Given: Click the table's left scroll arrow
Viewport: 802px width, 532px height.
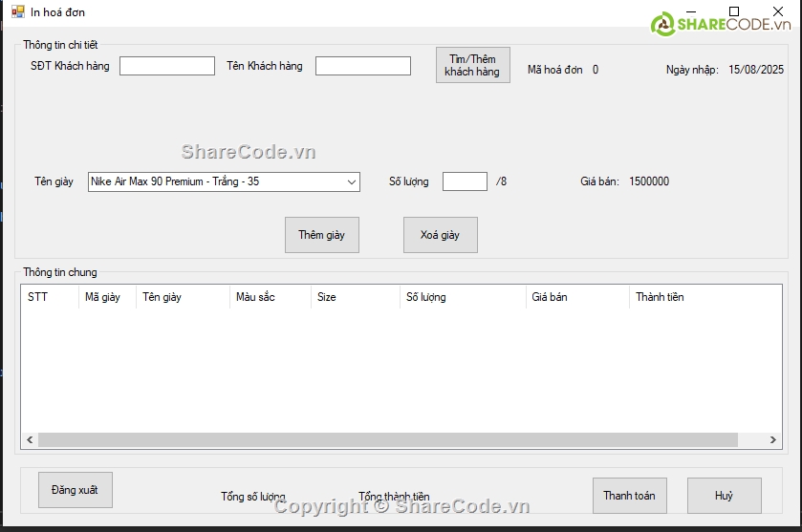Looking at the screenshot, I should pyautogui.click(x=30, y=440).
